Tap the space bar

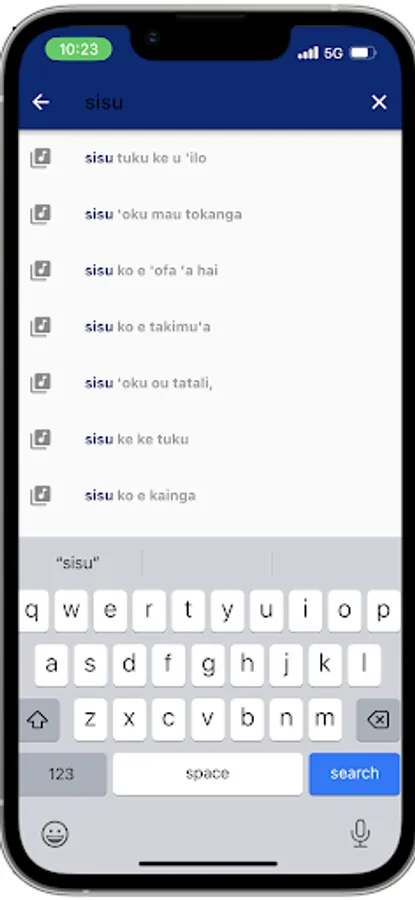click(x=208, y=774)
